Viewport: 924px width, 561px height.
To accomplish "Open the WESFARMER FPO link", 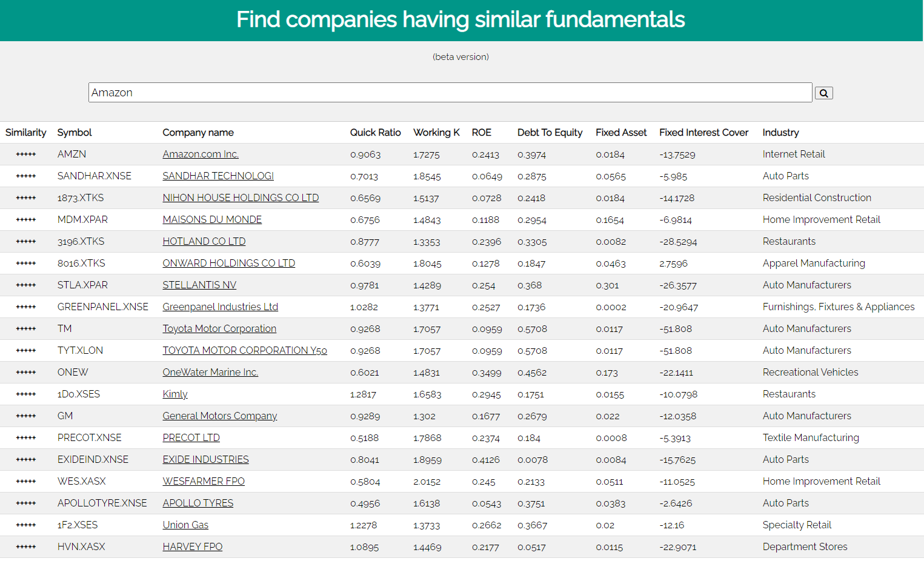I will click(204, 482).
